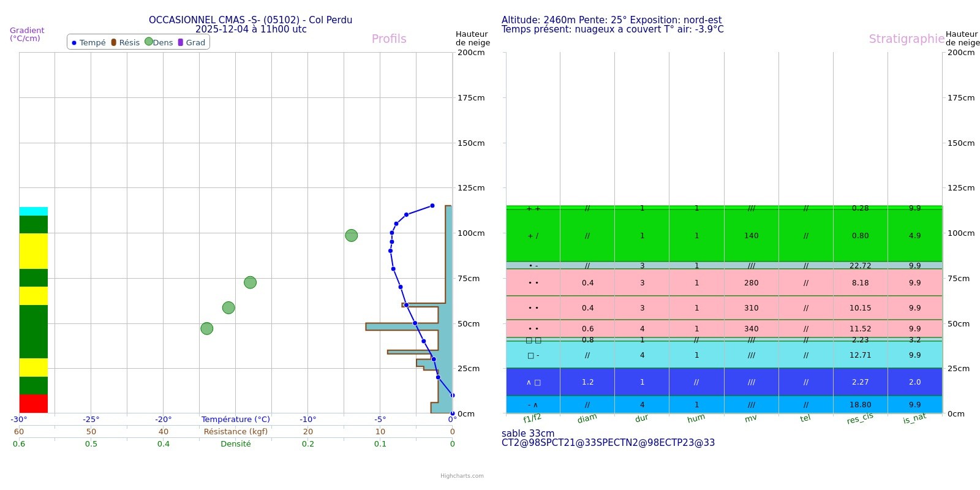Click the '- ∧' grain symbol in the bottom layer
Screen dimensions: 980x490
tap(533, 405)
